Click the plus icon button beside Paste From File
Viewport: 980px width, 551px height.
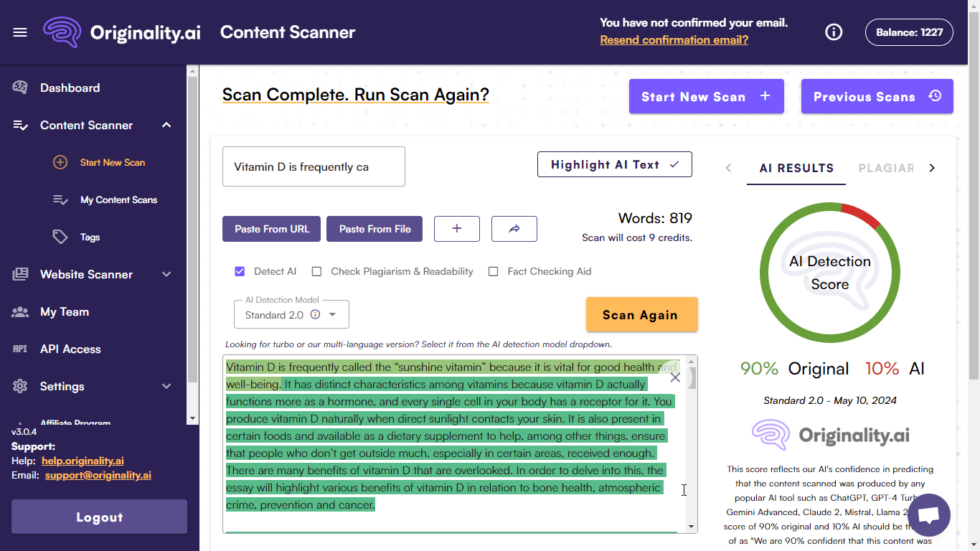(457, 229)
